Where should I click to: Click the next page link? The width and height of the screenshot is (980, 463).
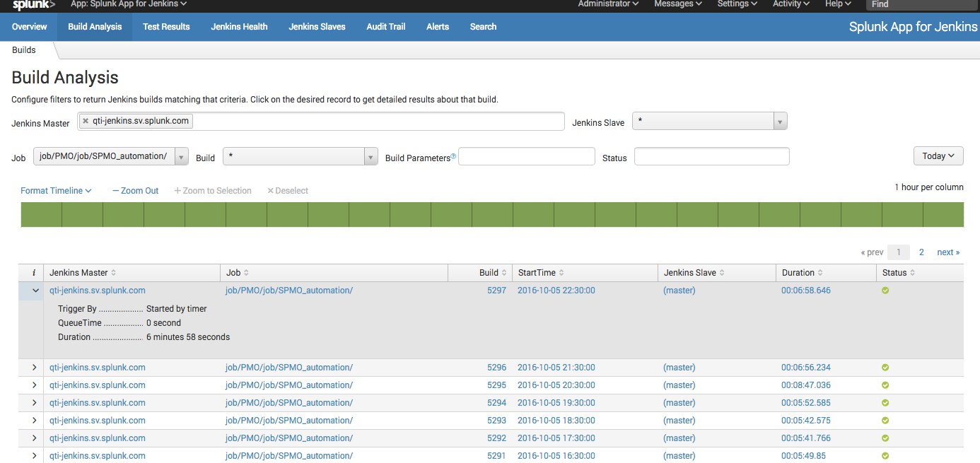(x=948, y=252)
